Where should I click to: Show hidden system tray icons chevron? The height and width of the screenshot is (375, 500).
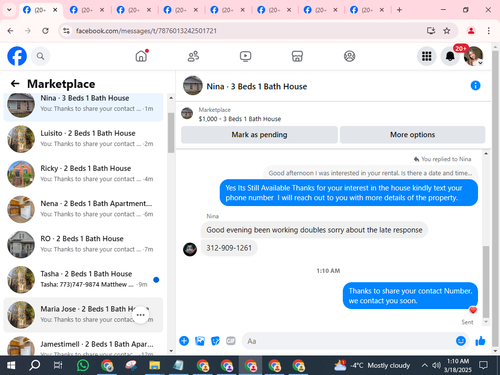424,365
